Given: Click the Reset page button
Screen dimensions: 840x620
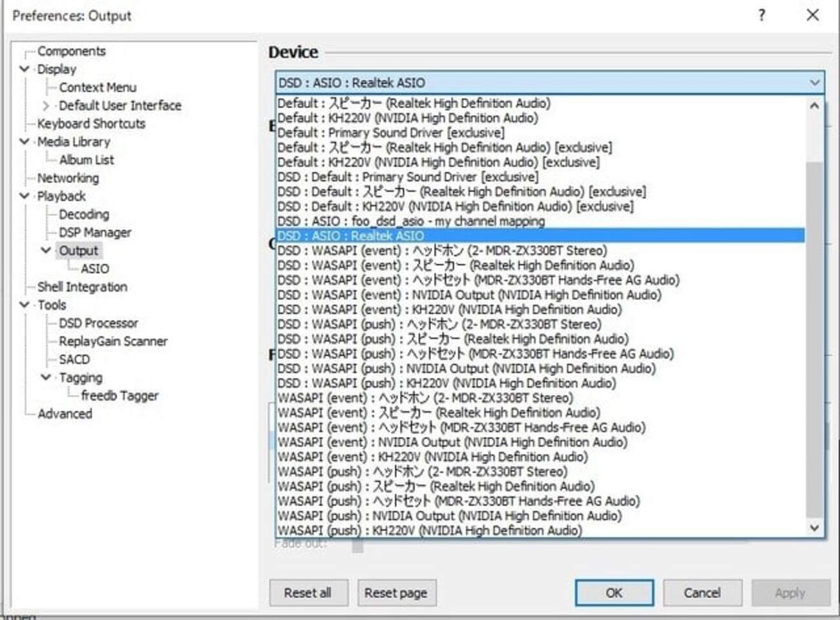Looking at the screenshot, I should (x=395, y=593).
